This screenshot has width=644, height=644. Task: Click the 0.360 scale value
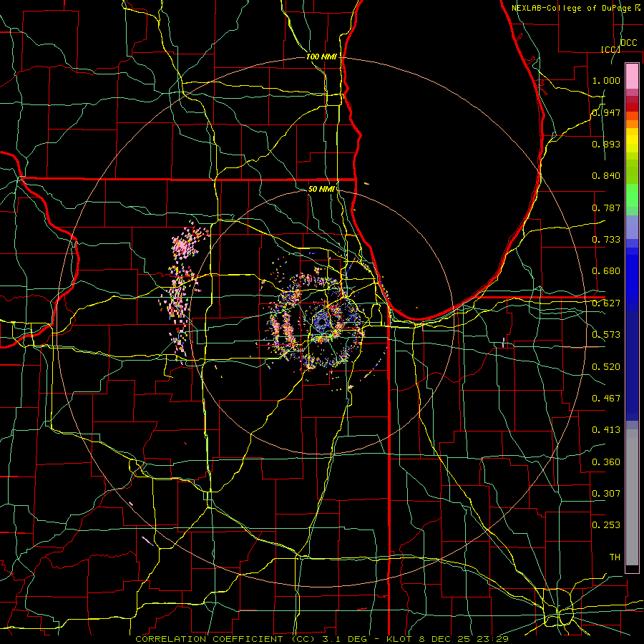[x=606, y=462]
